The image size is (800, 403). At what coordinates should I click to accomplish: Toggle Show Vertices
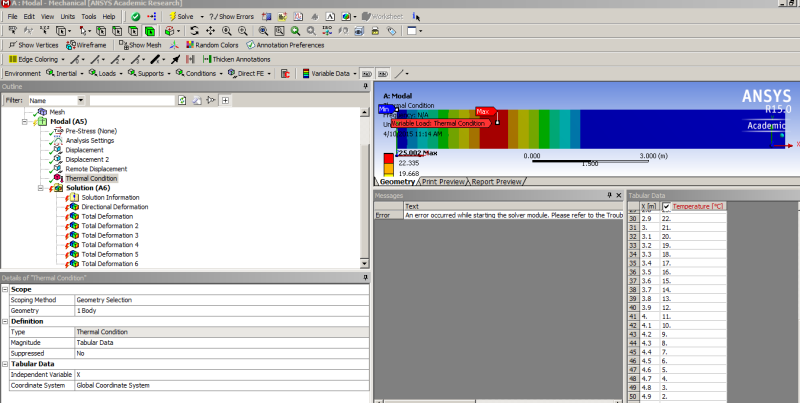point(34,45)
